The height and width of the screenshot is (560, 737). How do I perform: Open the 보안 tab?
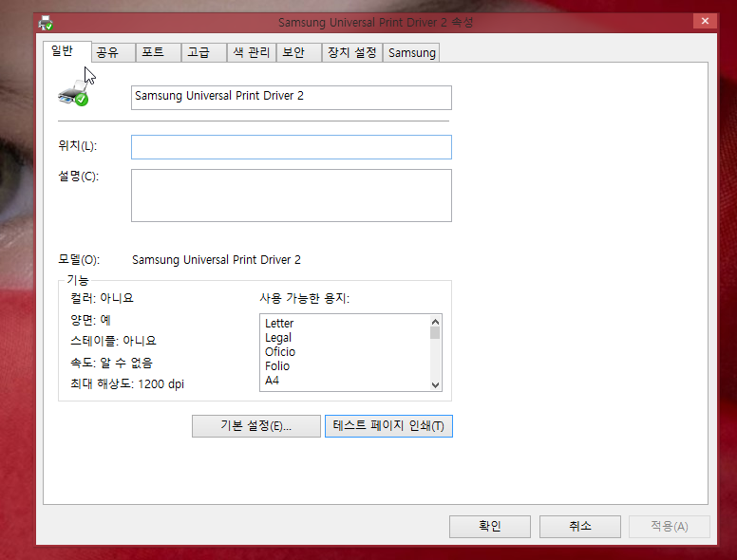click(x=299, y=52)
